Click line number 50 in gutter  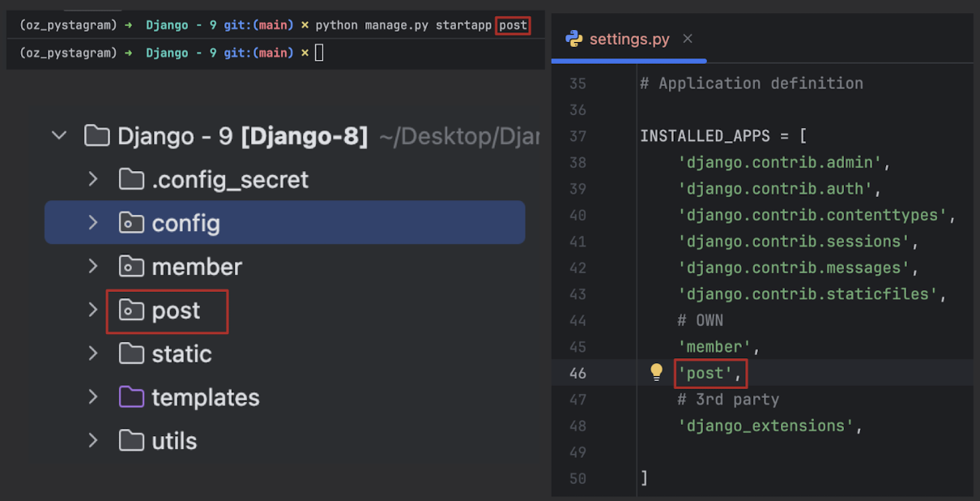[x=577, y=478]
